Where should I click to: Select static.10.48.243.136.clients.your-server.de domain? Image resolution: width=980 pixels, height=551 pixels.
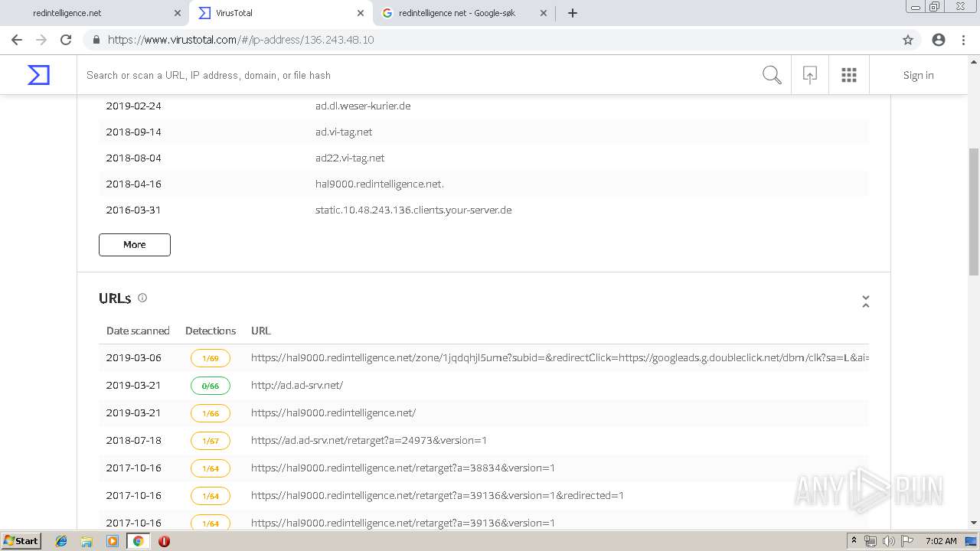click(413, 210)
